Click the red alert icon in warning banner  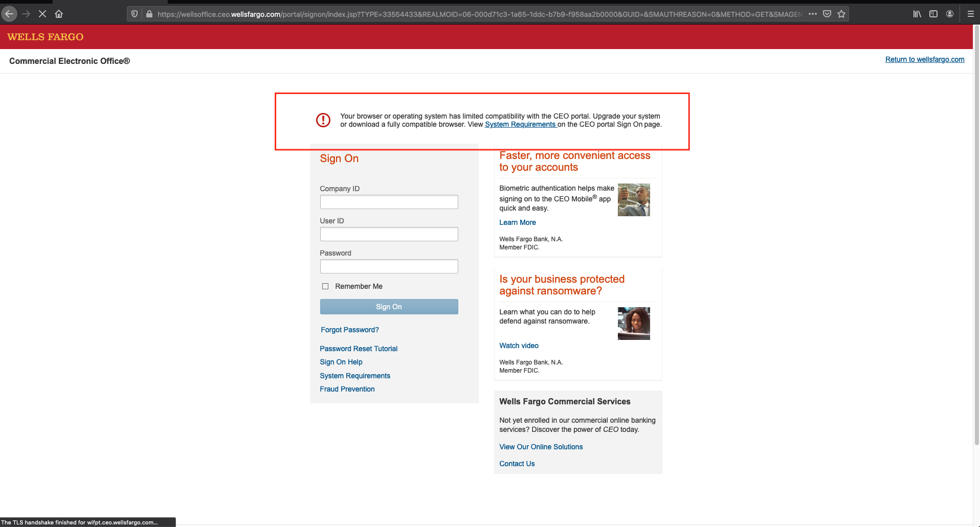click(x=323, y=120)
